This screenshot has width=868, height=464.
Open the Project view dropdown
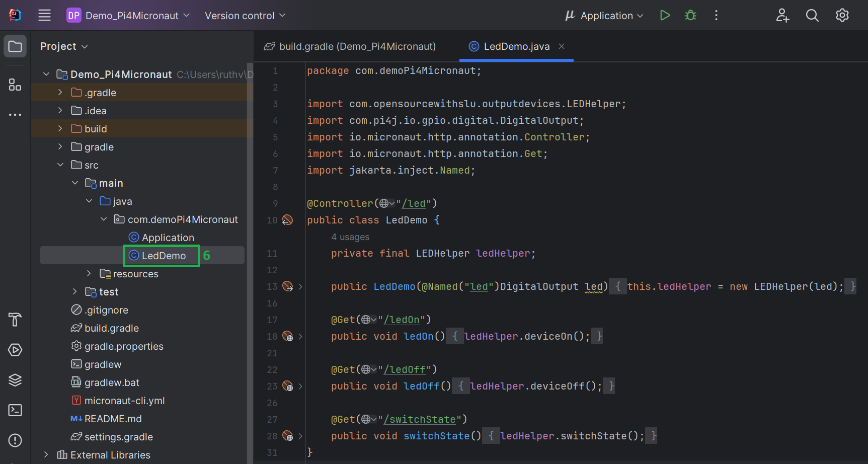pyautogui.click(x=64, y=46)
